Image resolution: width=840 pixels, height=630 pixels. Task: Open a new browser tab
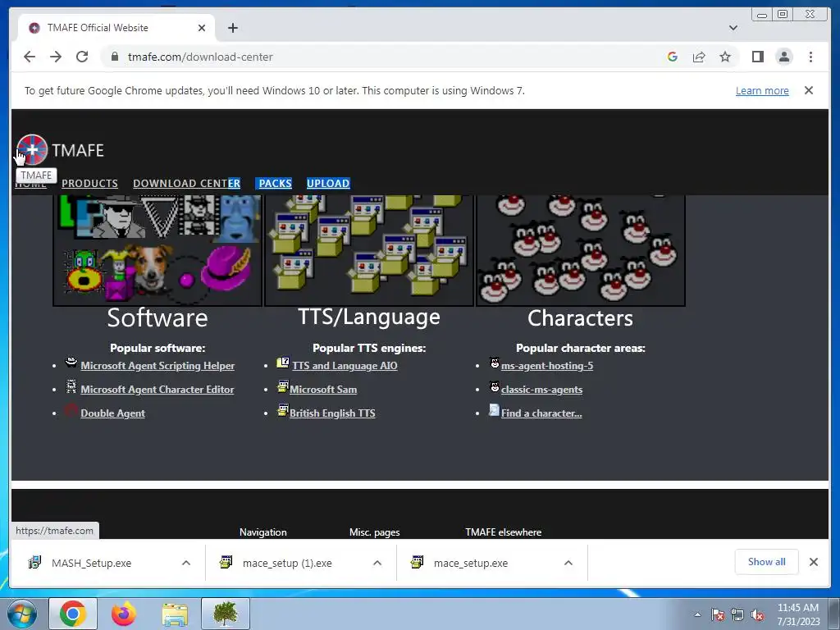click(232, 28)
